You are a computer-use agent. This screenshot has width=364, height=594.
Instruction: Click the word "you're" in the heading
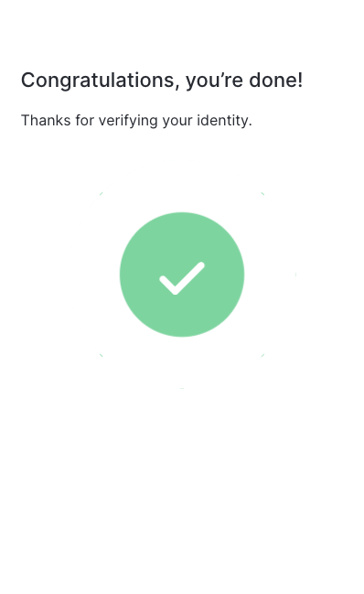[x=214, y=81]
